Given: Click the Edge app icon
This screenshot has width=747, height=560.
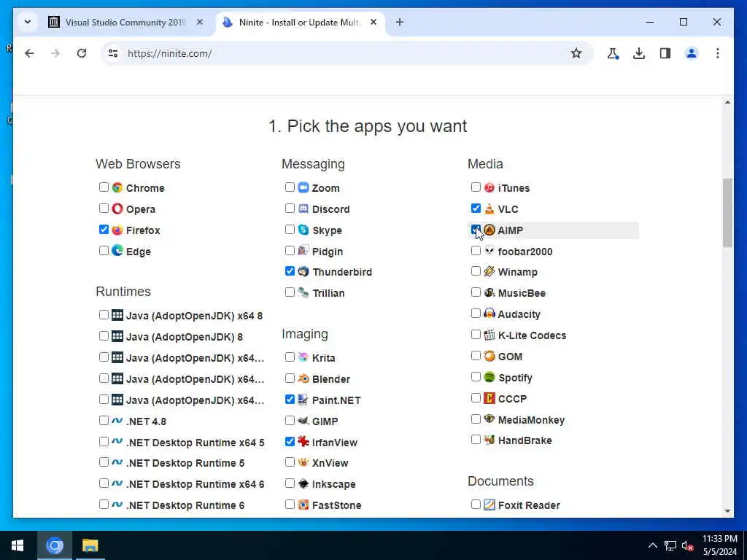Looking at the screenshot, I should pos(117,251).
